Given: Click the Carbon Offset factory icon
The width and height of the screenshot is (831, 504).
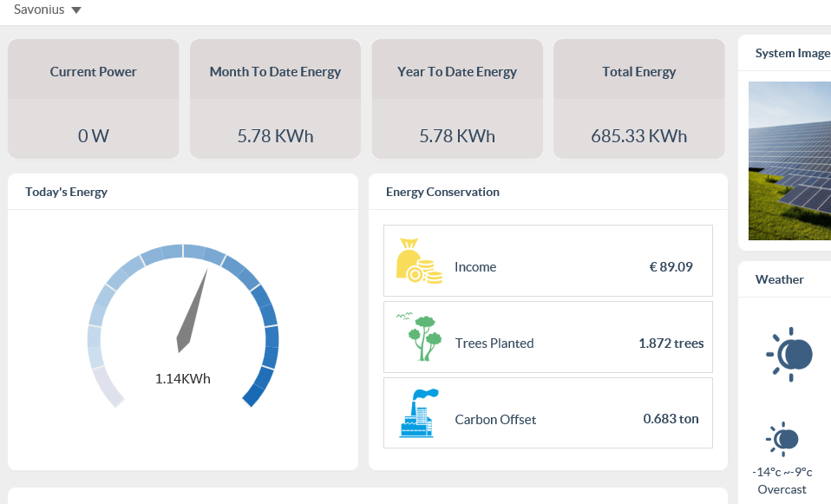Looking at the screenshot, I should click(419, 414).
